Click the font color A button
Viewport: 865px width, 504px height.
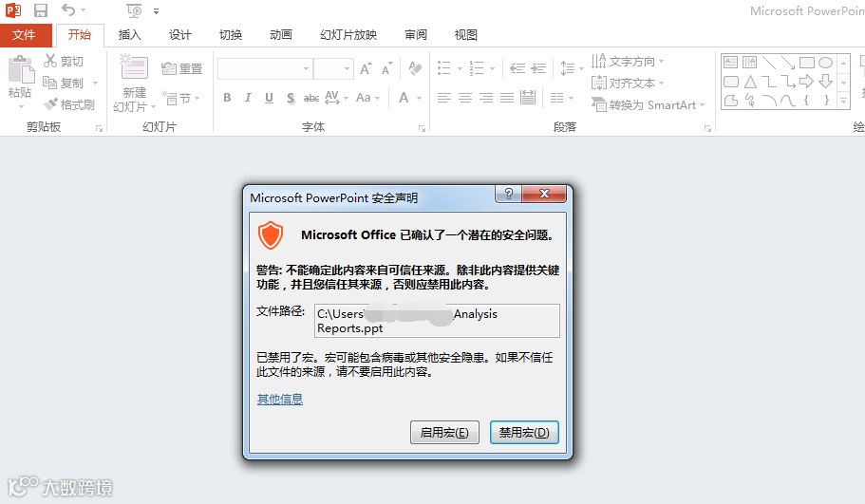tap(404, 98)
